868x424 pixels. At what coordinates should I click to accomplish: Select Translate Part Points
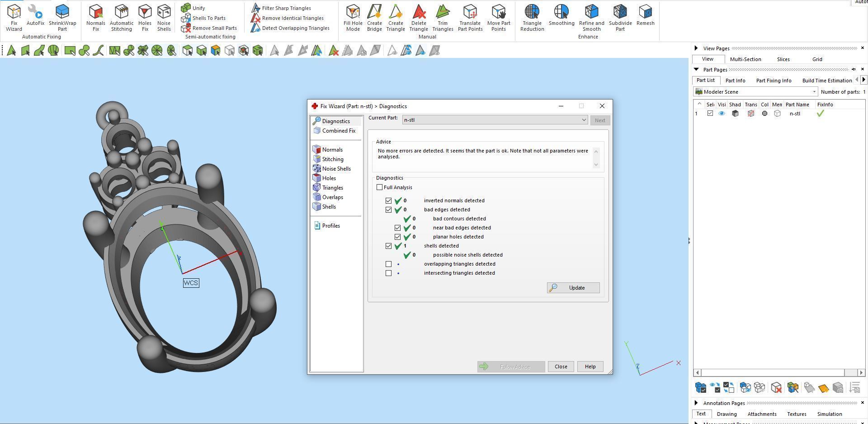click(x=470, y=18)
